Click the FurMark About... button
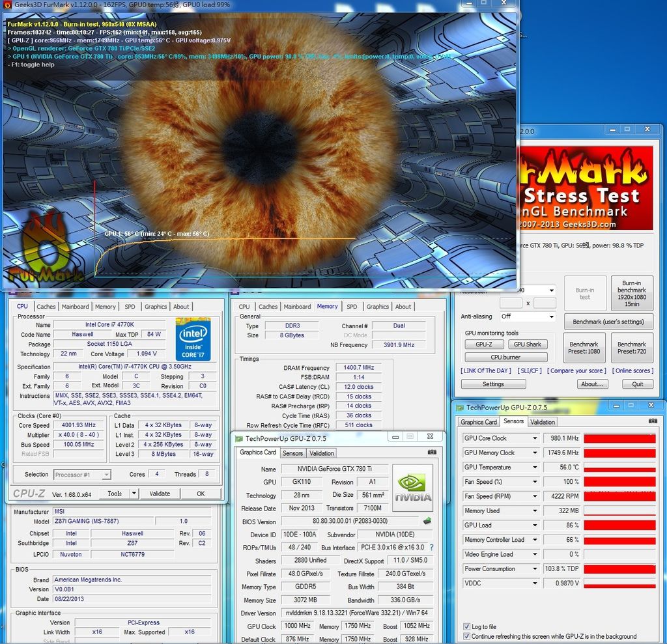Screen dimensions: 667x644 coord(592,384)
